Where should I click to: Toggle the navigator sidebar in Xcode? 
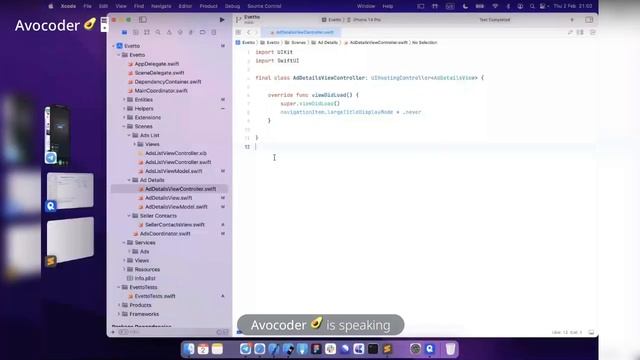pyautogui.click(x=142, y=20)
